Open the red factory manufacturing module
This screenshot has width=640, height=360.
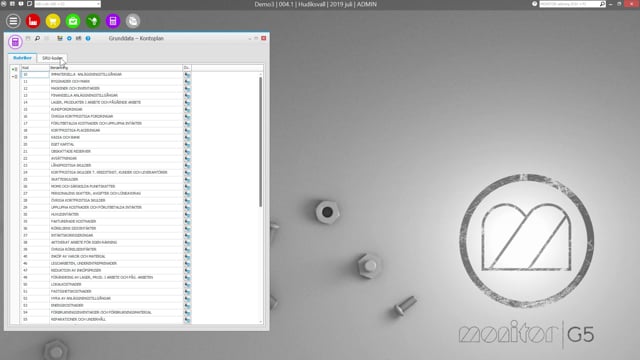pos(33,21)
